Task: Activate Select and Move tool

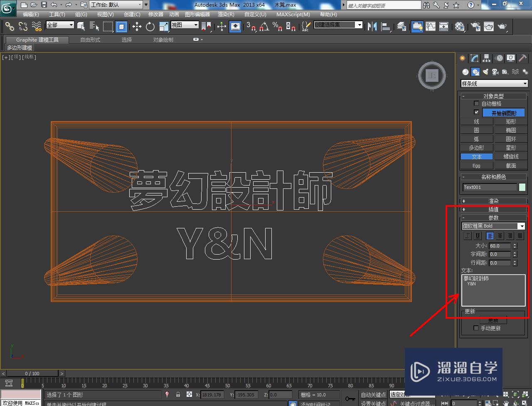Action: tap(137, 27)
